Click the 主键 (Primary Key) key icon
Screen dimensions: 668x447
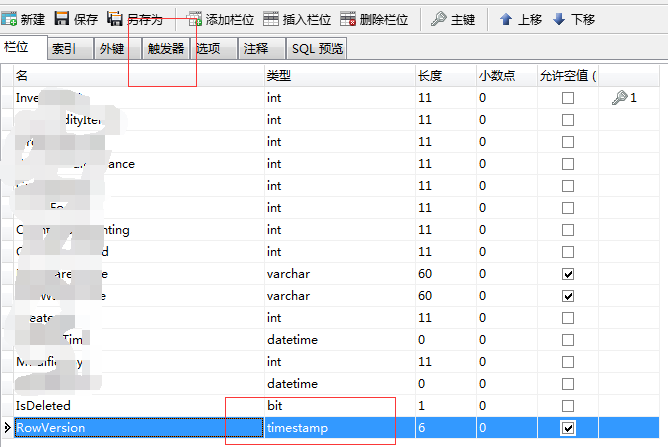click(x=439, y=18)
